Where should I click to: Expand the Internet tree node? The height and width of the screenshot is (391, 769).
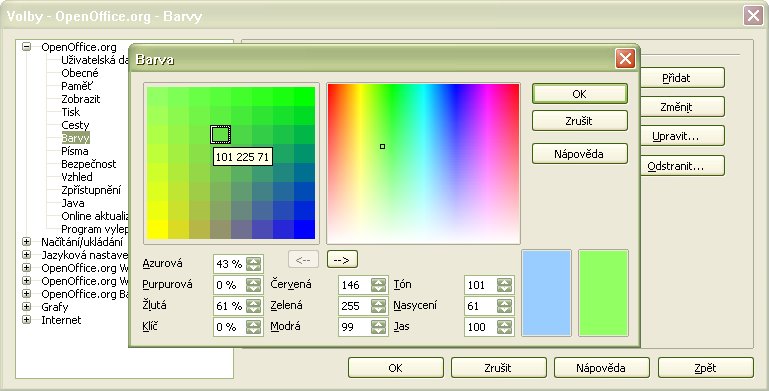26,320
